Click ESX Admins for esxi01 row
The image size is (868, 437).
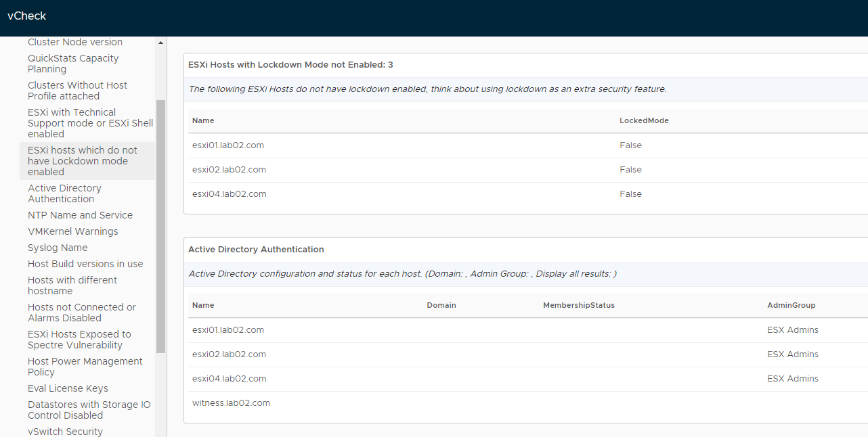pyautogui.click(x=793, y=330)
